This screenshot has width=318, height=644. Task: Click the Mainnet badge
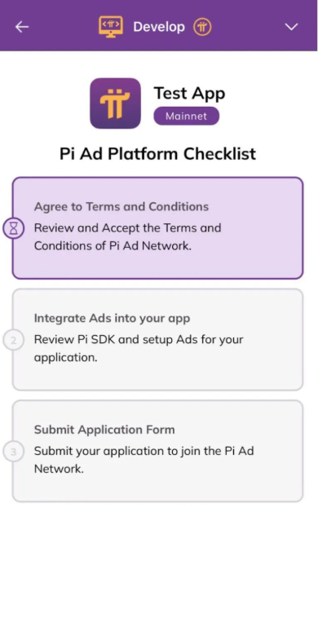click(186, 116)
